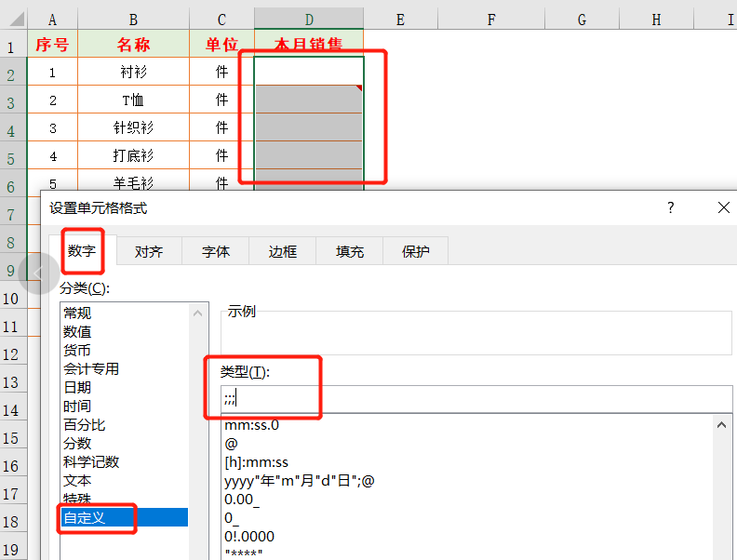Pick 百分比 category

pos(125,425)
